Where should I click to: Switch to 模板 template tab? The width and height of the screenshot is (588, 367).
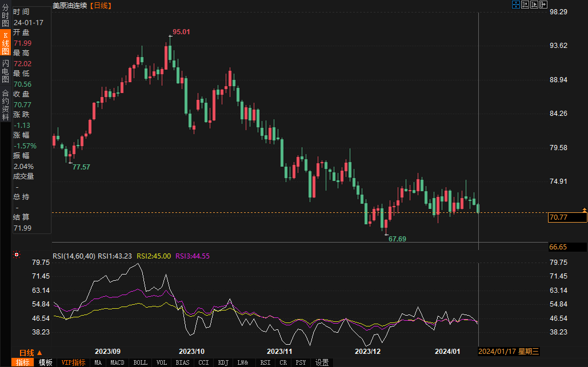[x=46, y=362]
